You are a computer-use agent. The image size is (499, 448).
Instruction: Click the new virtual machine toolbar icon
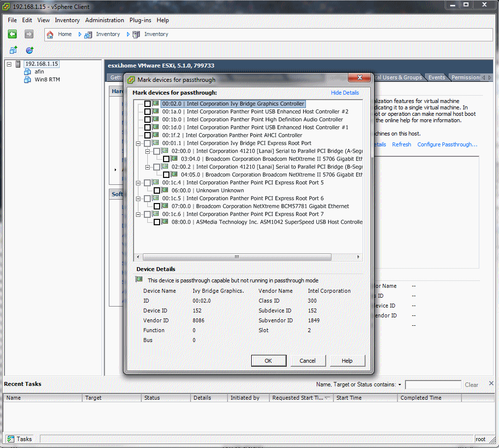point(13,50)
